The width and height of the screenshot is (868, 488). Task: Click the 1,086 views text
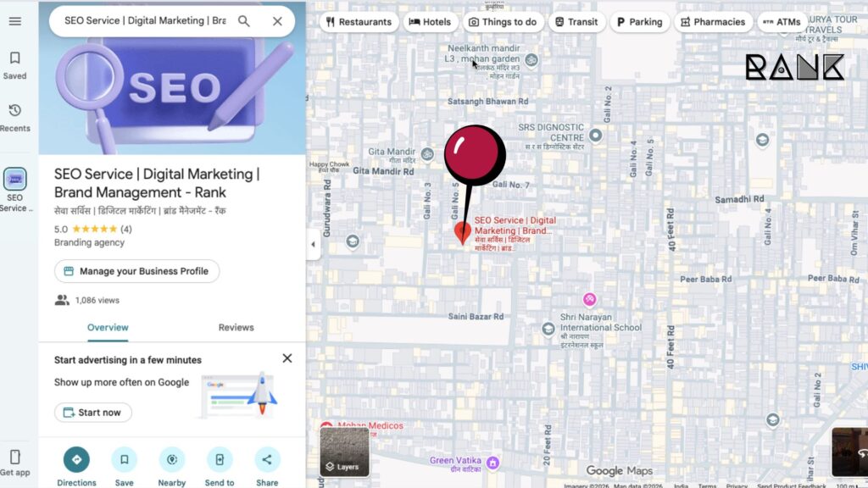tap(97, 301)
